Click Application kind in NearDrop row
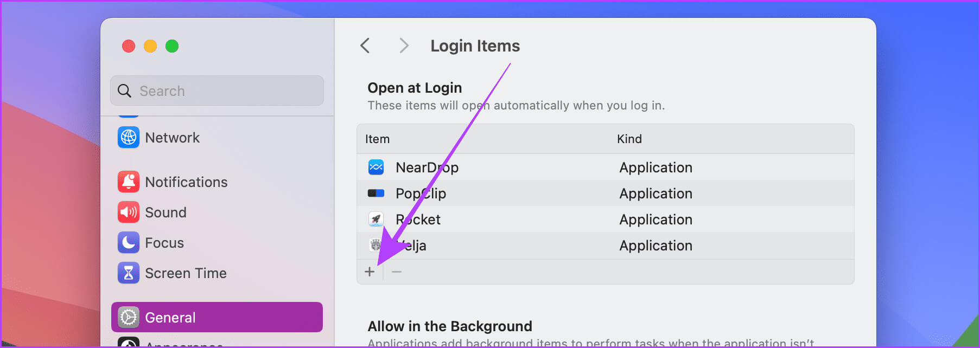Screen dimensions: 980x348 (656, 167)
